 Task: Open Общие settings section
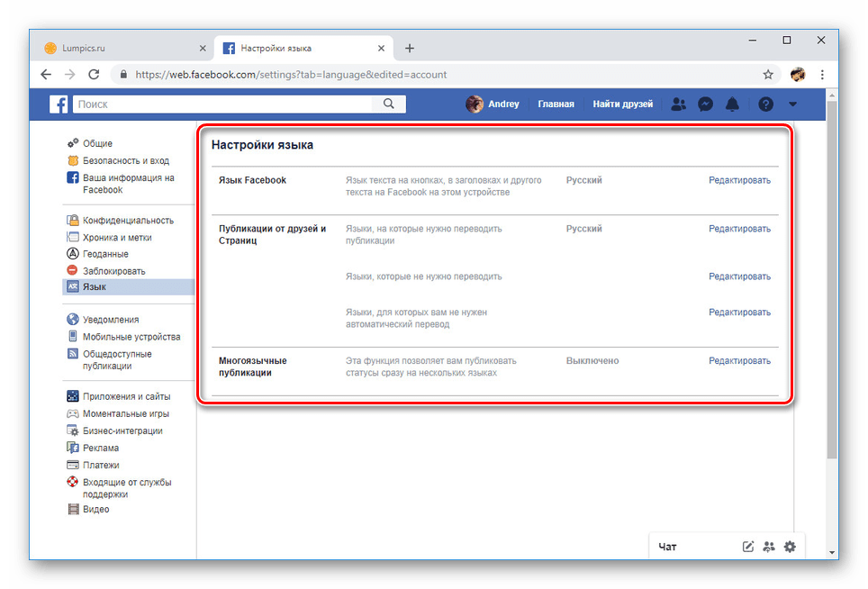(97, 143)
